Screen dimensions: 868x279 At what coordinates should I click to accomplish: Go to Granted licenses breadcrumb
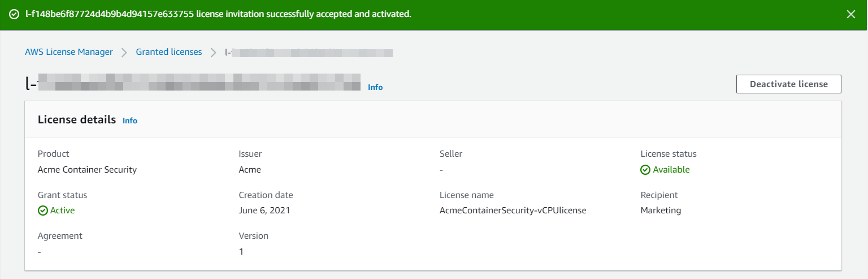(169, 52)
